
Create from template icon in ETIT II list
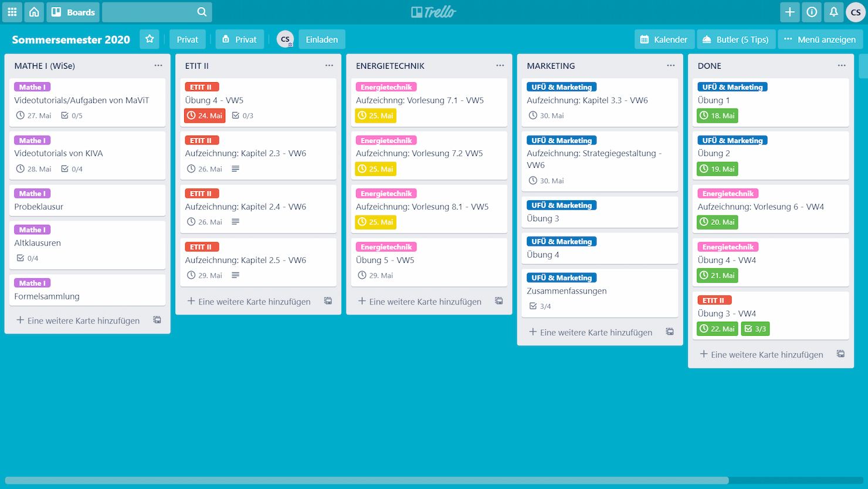click(x=328, y=301)
